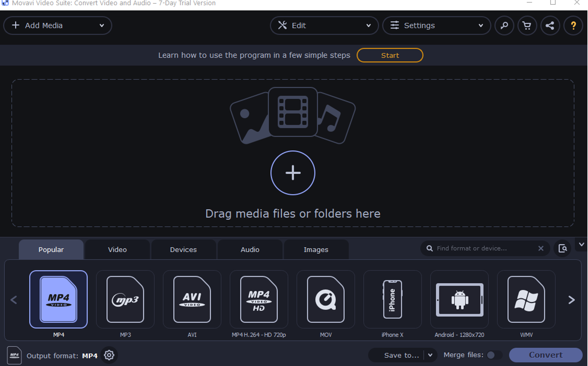
Task: Select the MP4 format preset
Action: click(x=58, y=299)
